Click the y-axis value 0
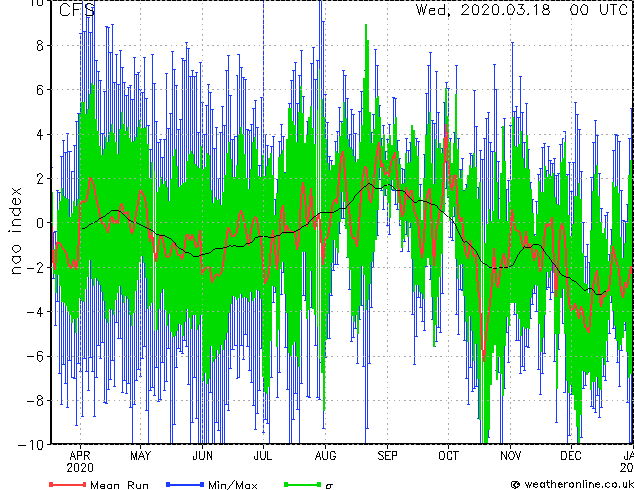Viewport: 634px width, 490px height. coord(40,223)
